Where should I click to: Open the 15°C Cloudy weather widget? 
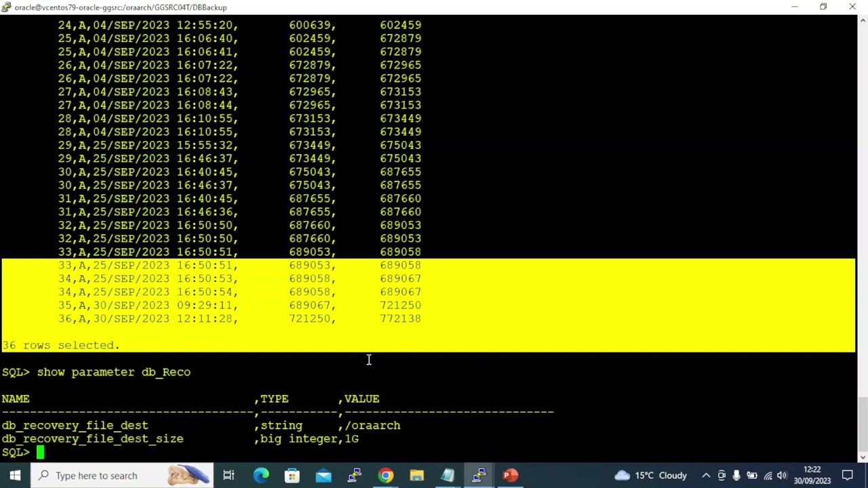coord(650,475)
